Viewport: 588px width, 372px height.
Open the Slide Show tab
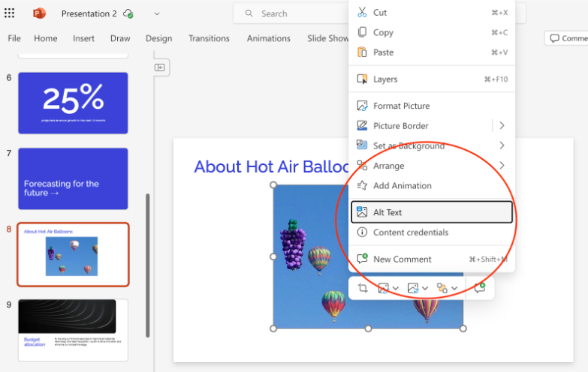pos(327,38)
